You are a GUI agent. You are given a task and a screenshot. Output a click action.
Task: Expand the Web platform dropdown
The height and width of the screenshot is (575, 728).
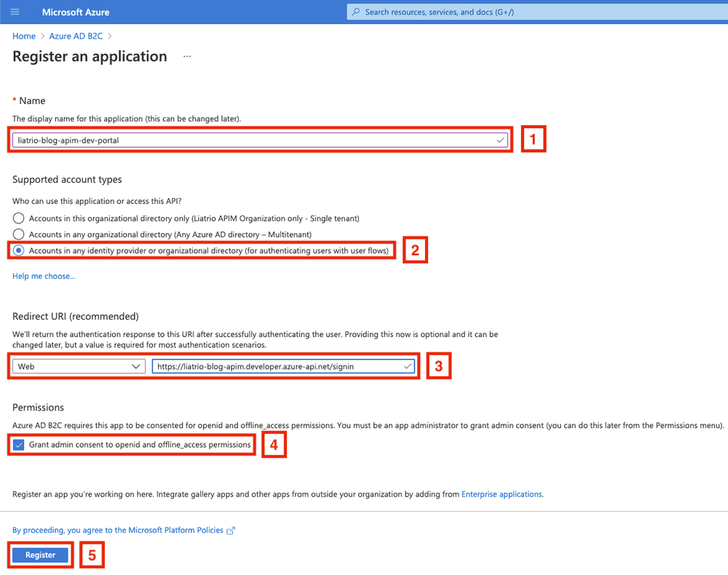coord(79,366)
